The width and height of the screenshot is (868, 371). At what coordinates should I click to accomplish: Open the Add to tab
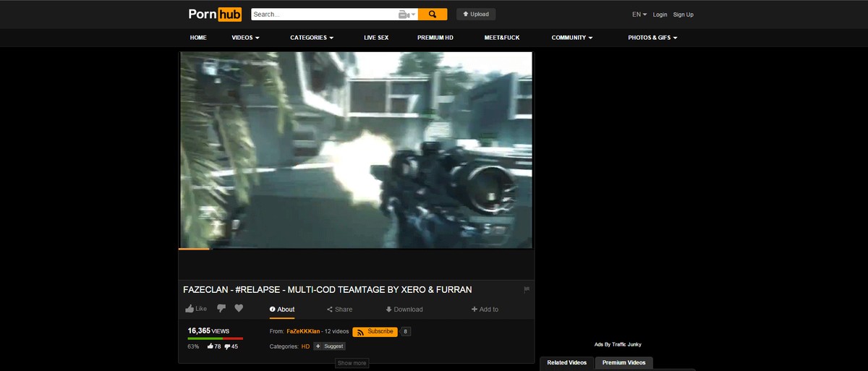click(485, 310)
